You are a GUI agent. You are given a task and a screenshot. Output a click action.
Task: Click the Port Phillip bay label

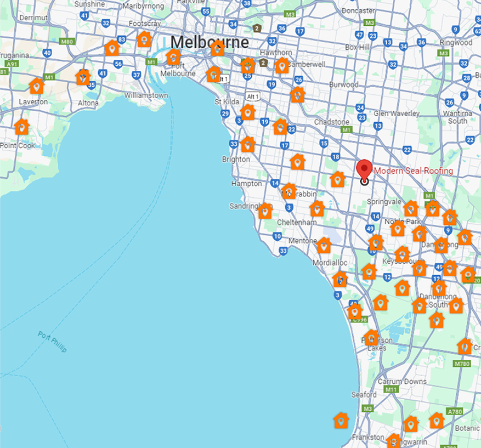click(x=52, y=341)
